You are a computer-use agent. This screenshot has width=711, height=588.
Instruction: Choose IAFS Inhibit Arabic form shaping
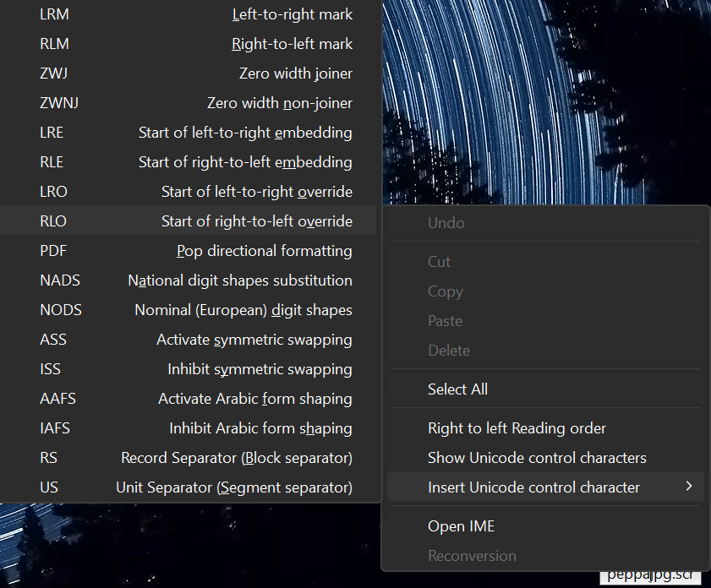coord(194,428)
